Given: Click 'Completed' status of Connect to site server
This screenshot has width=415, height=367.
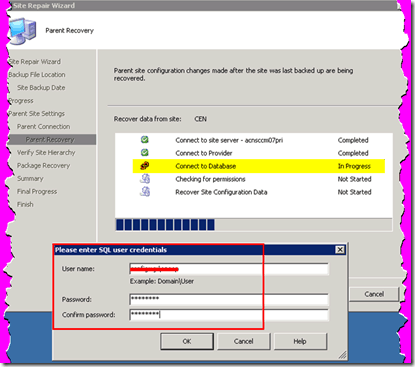Looking at the screenshot, I should pyautogui.click(x=353, y=140).
